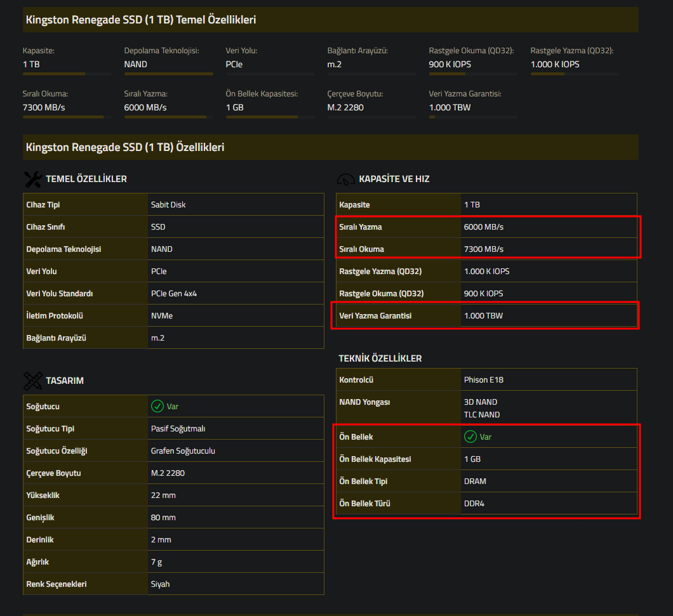Click the Ön Bellek Türü label

(365, 504)
